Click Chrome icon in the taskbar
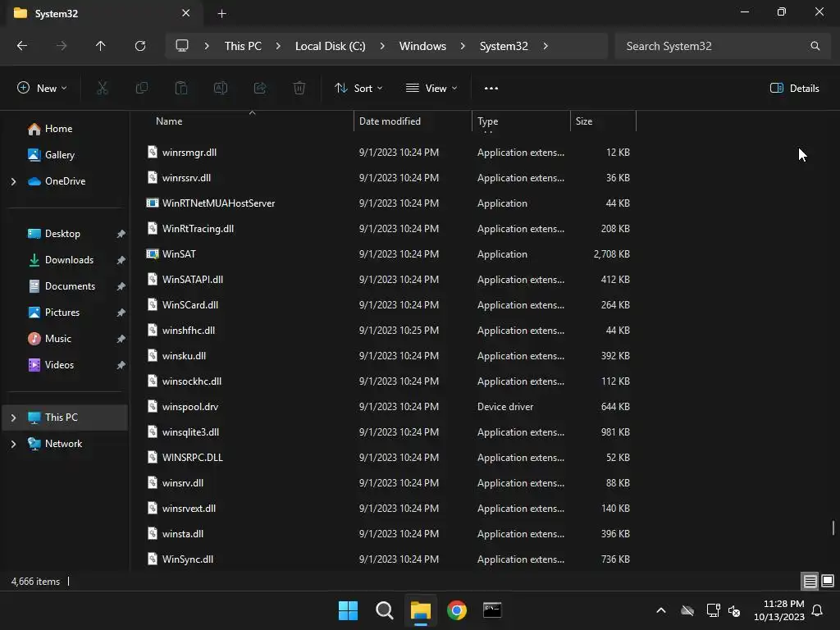 (456, 610)
